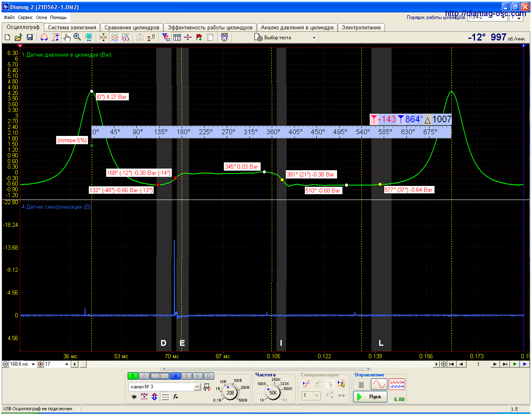Screen dimensions: 532x414
Task: Click the sync cursor pointer icon
Action: [341, 383]
